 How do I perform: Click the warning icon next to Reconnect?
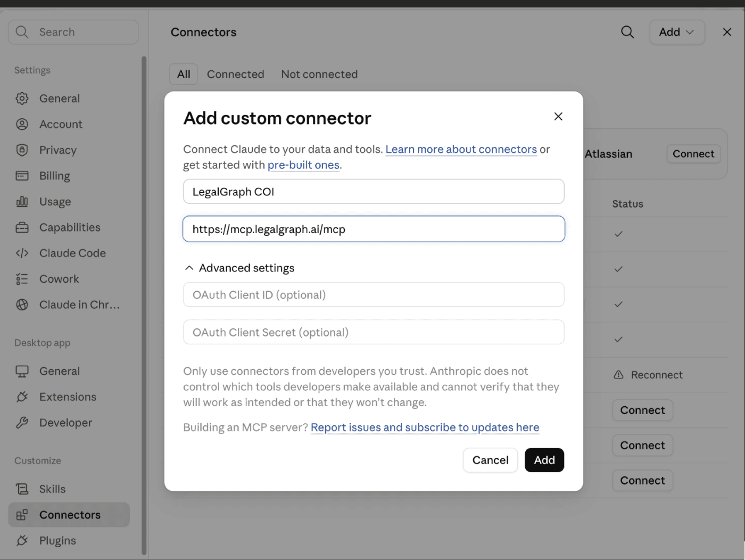pos(618,375)
